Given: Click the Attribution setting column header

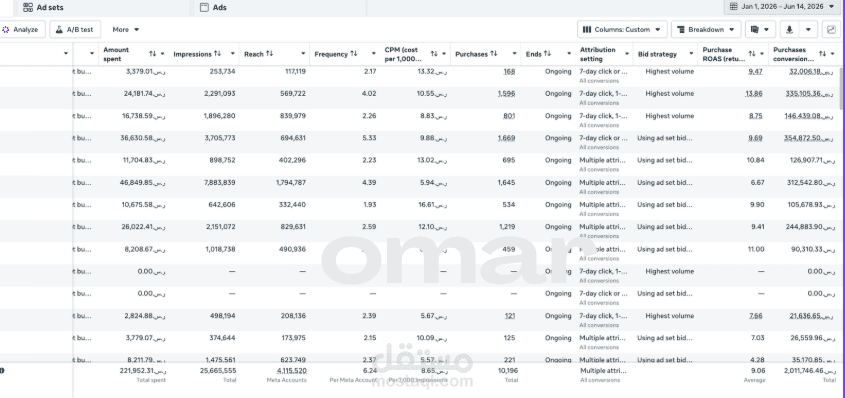Looking at the screenshot, I should tap(598, 54).
